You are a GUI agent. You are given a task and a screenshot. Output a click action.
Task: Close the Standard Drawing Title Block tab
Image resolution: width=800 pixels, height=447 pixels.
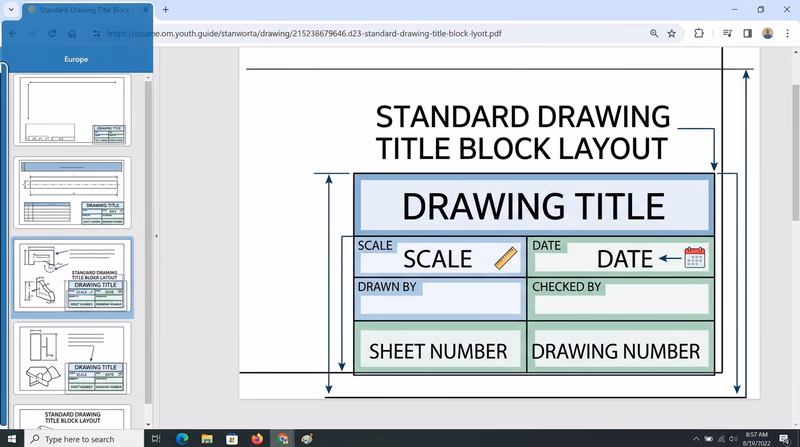[x=145, y=10]
